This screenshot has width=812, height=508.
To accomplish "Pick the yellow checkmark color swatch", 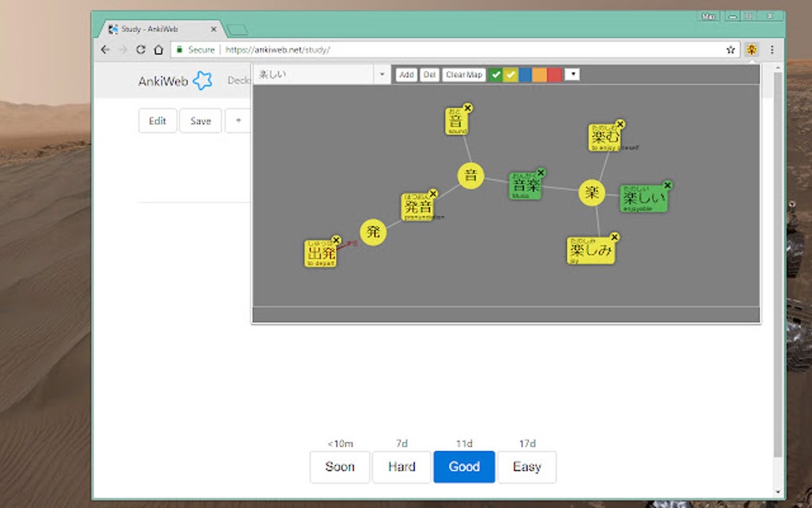I will click(510, 75).
